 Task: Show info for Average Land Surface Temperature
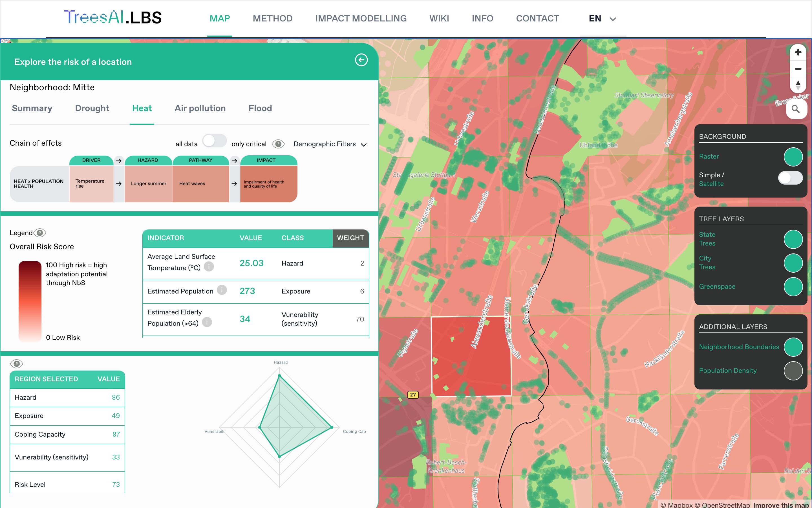tap(209, 267)
